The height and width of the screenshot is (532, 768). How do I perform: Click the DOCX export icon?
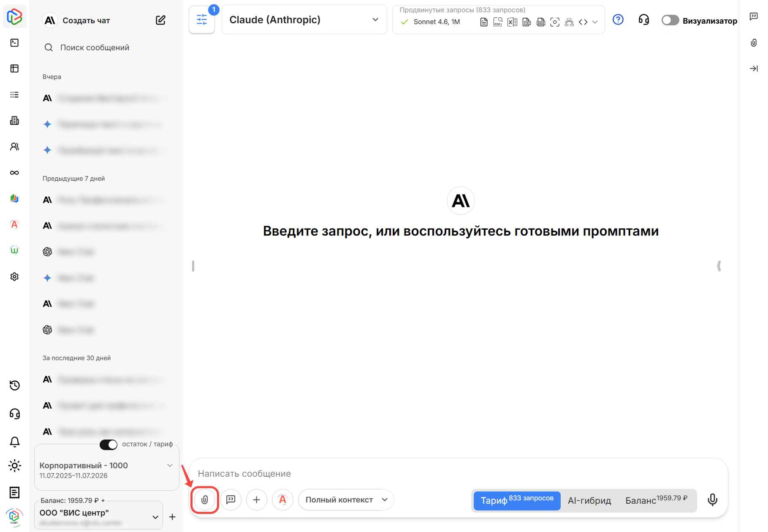(x=540, y=22)
